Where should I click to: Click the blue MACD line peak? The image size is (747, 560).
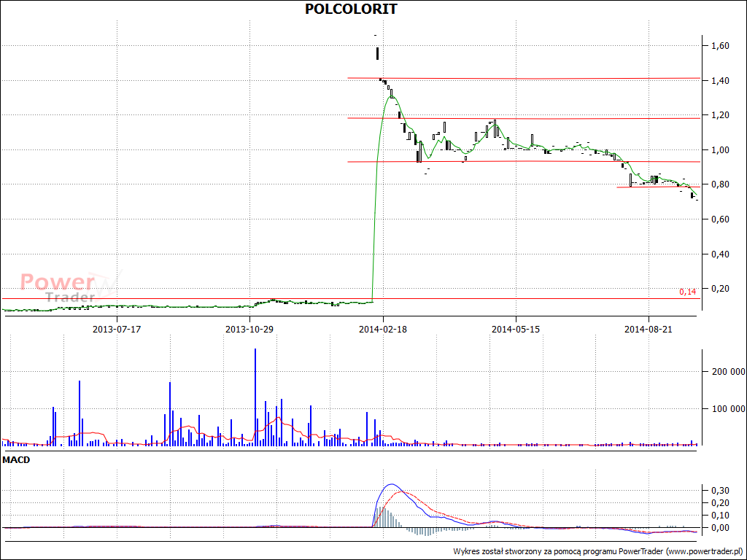point(391,484)
